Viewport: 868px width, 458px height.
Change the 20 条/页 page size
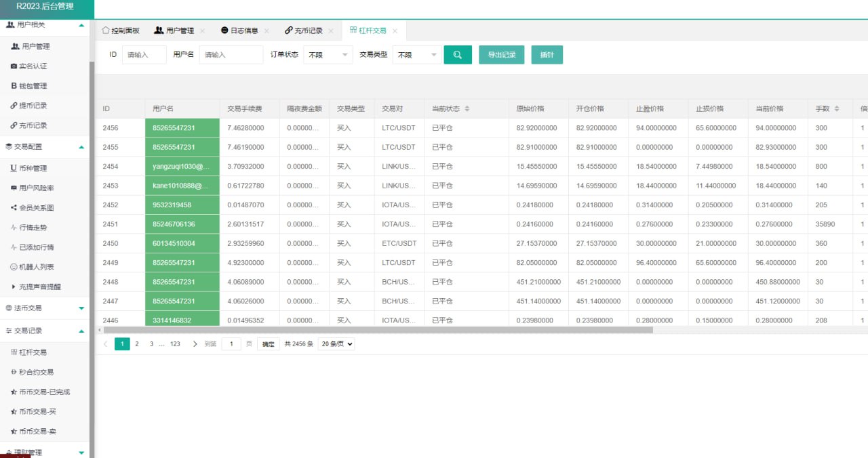pyautogui.click(x=336, y=344)
